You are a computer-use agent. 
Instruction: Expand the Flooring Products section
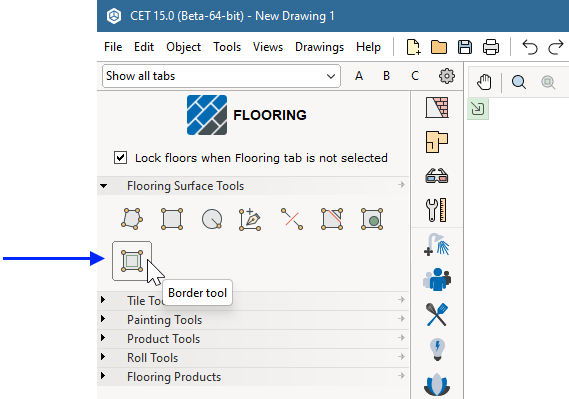point(103,375)
